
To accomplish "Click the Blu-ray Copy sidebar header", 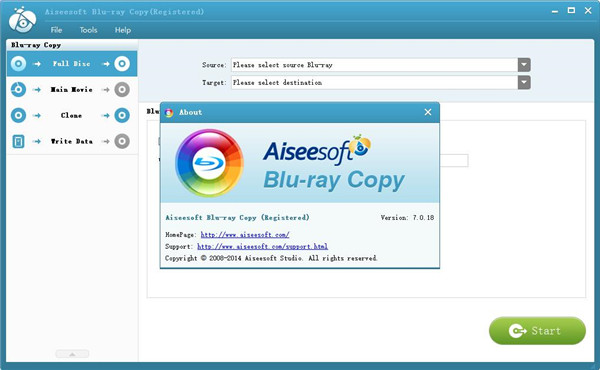I will (36, 45).
